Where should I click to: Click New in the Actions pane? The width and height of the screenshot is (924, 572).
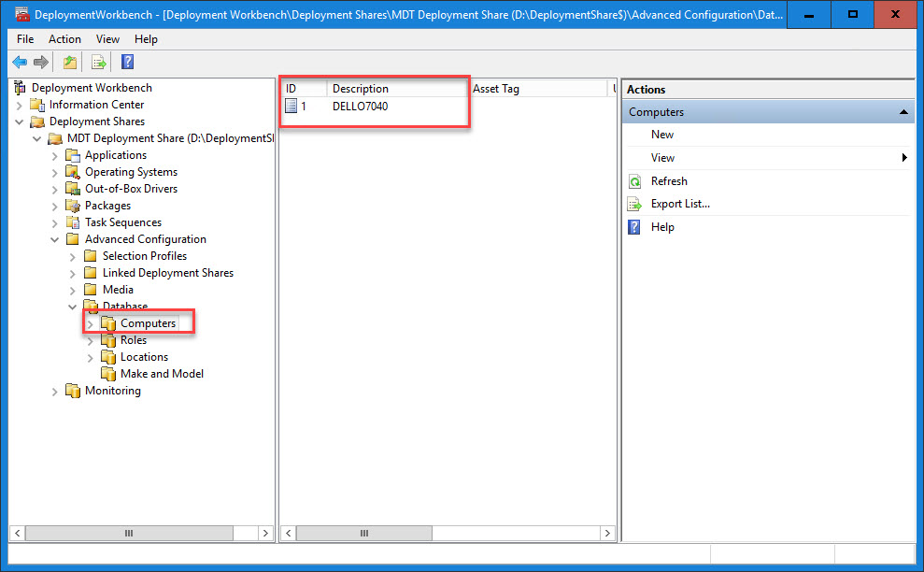[x=662, y=135]
